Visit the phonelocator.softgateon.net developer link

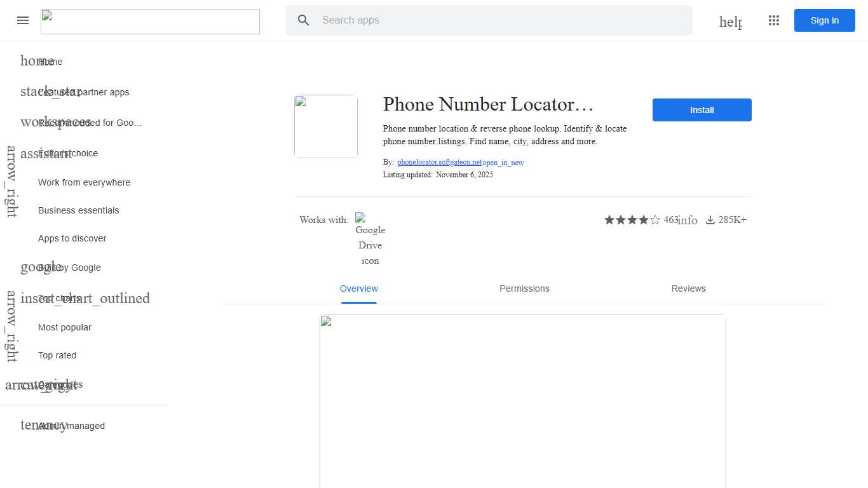click(438, 162)
